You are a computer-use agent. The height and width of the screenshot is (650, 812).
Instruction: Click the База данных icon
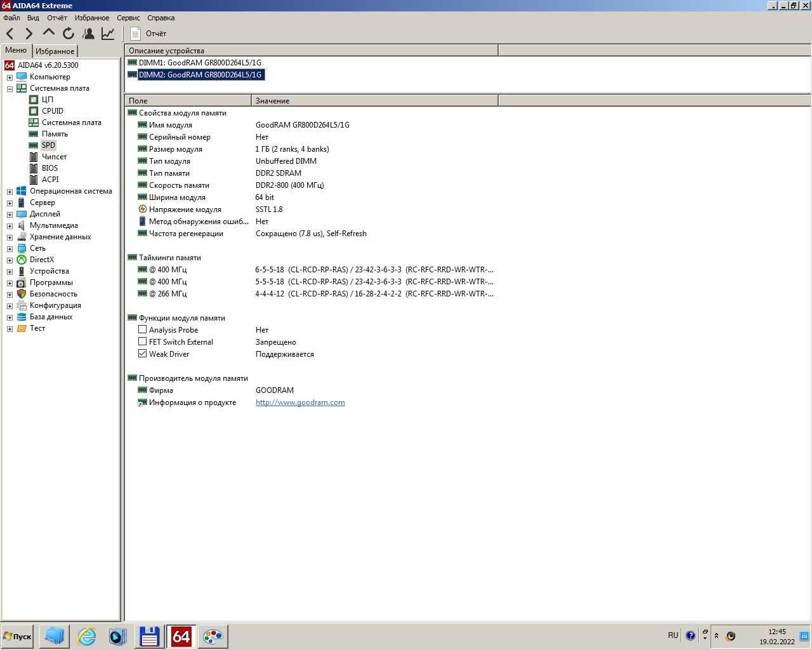pos(22,317)
